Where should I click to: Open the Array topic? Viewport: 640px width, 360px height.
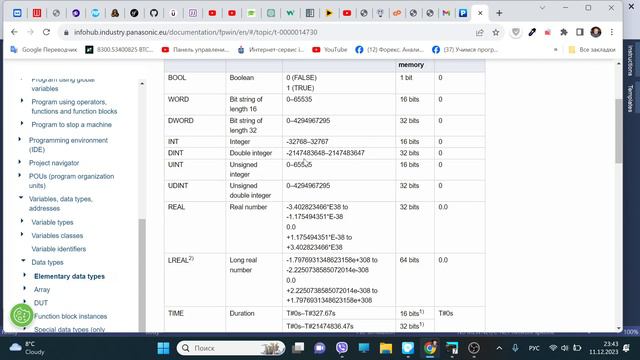click(42, 289)
